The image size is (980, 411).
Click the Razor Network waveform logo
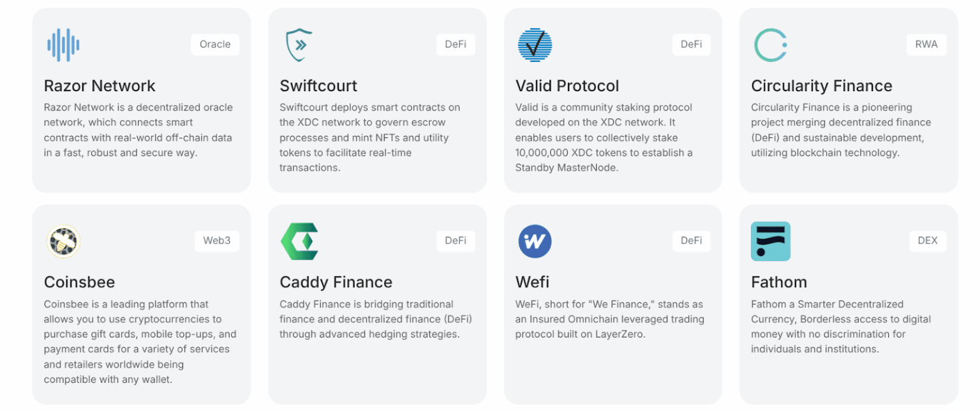(x=63, y=45)
